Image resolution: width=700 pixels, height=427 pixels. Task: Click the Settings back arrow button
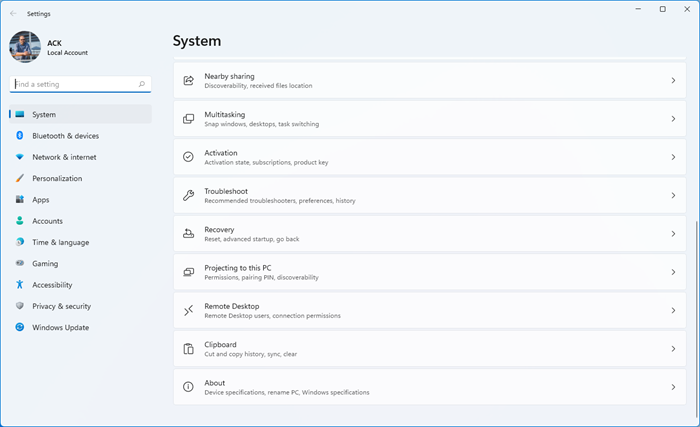(13, 13)
